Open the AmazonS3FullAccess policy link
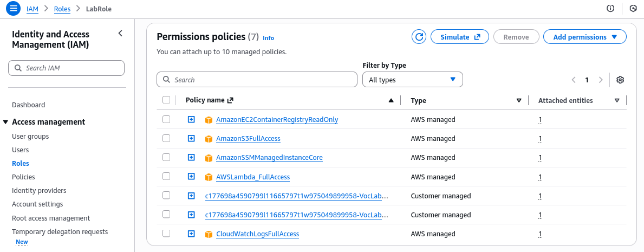Image resolution: width=644 pixels, height=252 pixels. click(x=248, y=139)
